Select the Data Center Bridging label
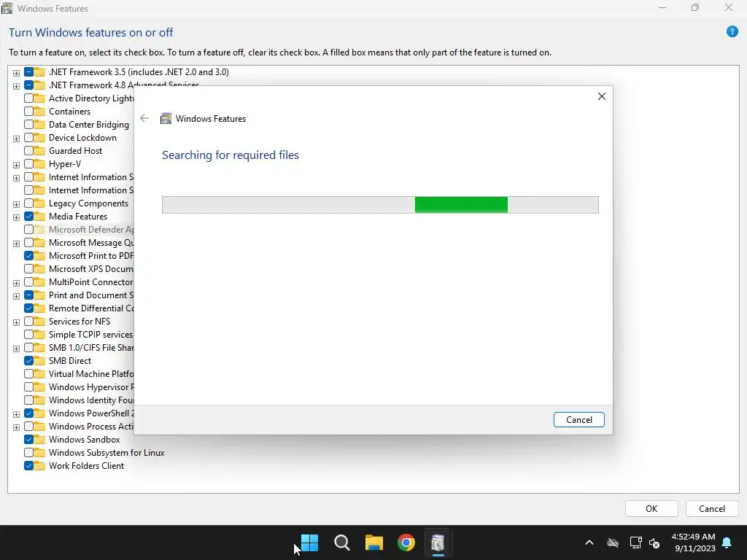The width and height of the screenshot is (747, 560). coord(88,124)
